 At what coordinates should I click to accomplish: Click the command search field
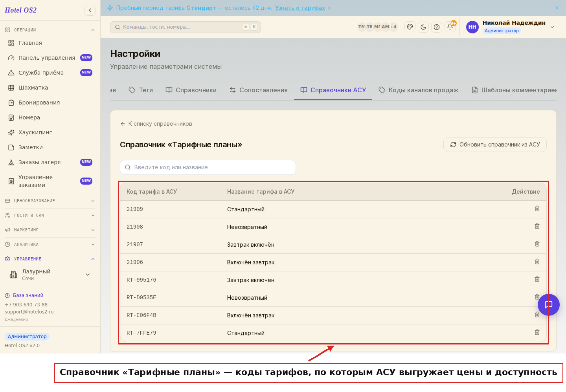[x=186, y=27]
